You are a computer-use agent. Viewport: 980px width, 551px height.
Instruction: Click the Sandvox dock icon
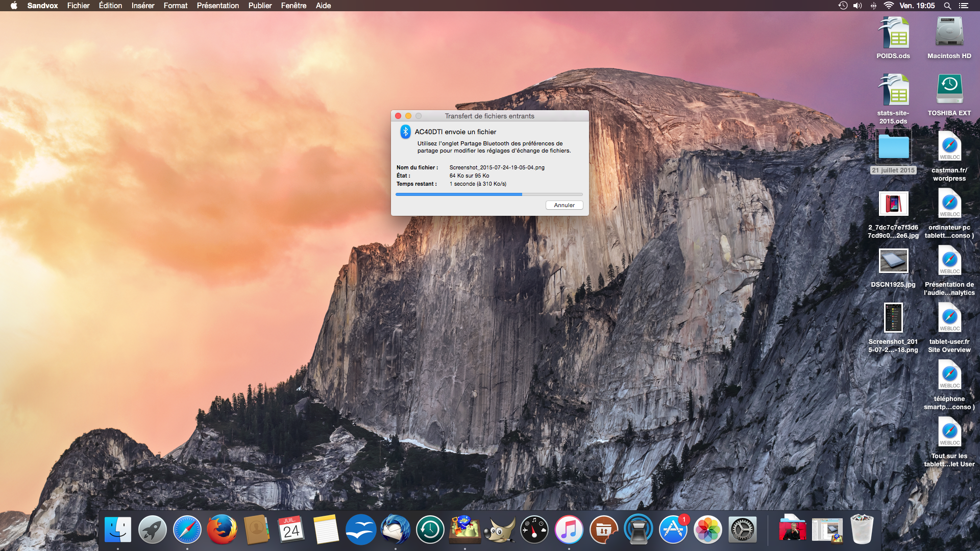point(464,530)
